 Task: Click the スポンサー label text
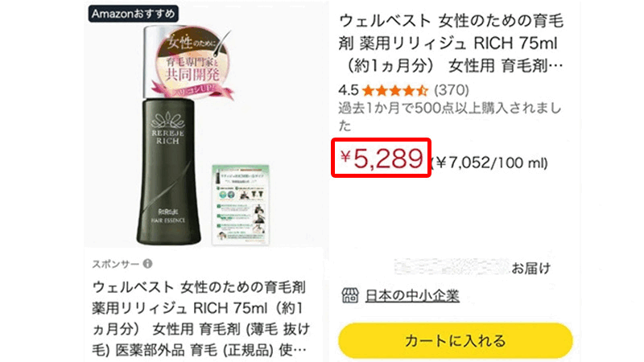coord(116,264)
